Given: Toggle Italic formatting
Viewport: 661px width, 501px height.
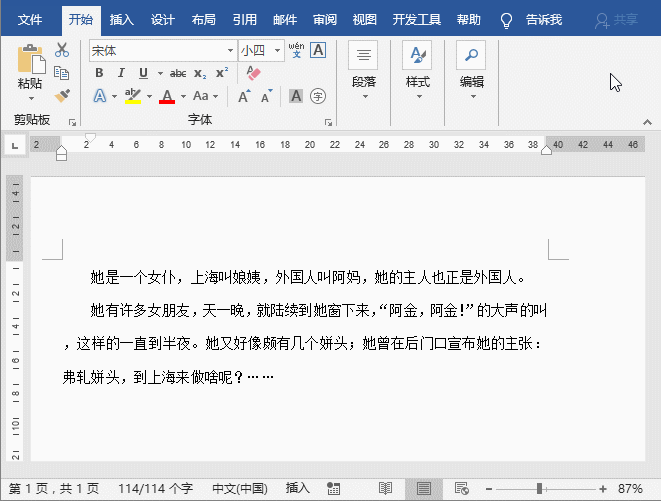Looking at the screenshot, I should 121,73.
